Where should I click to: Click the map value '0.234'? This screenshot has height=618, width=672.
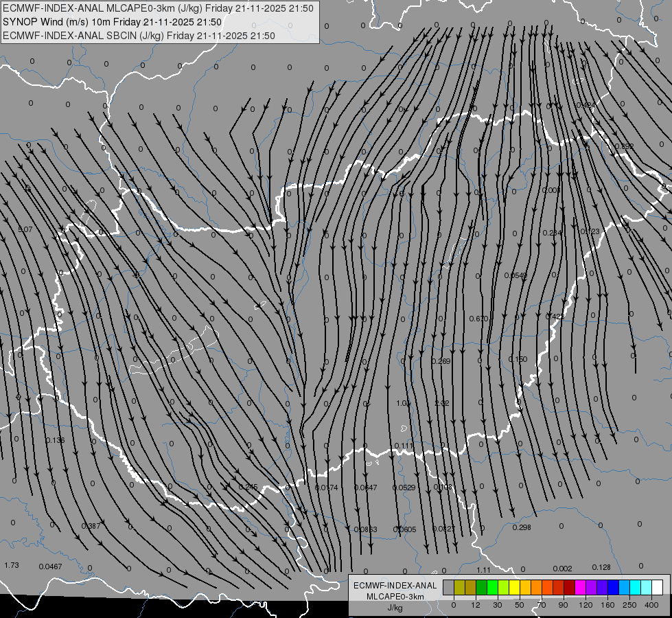(552, 233)
